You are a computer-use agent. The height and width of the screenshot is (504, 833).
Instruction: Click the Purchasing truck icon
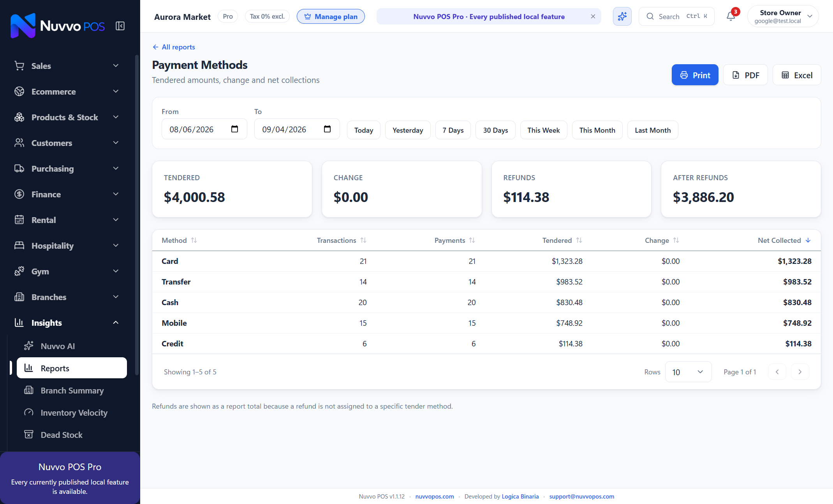click(x=19, y=169)
